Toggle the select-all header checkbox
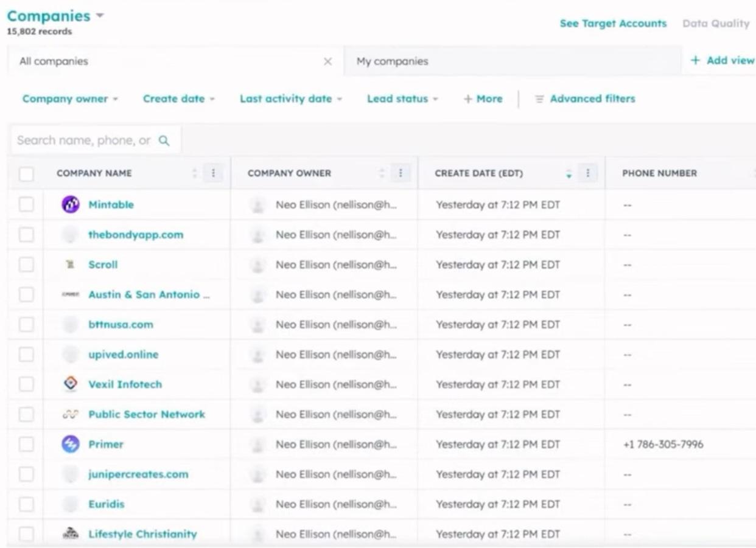 click(x=26, y=175)
